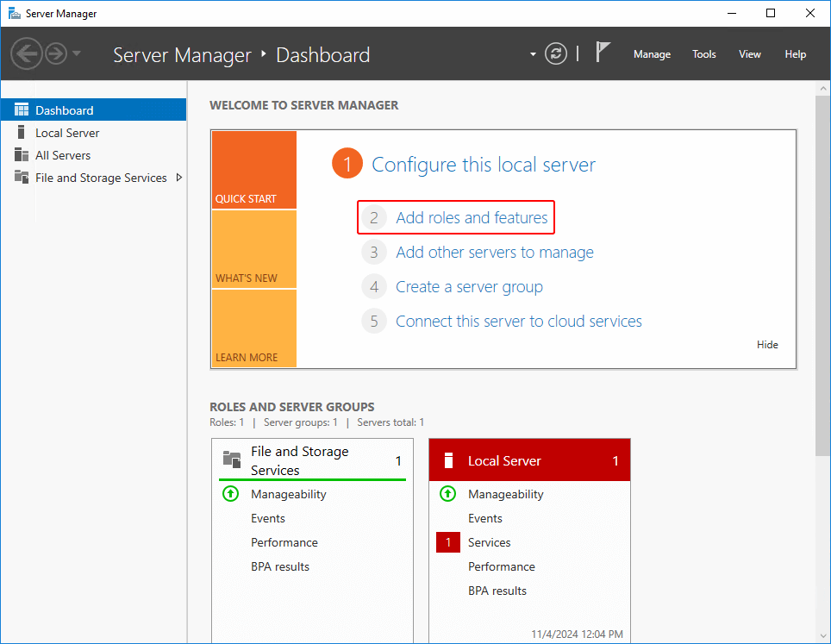Select the Dashboard icon in the sidebar
The width and height of the screenshot is (831, 644).
tap(21, 109)
